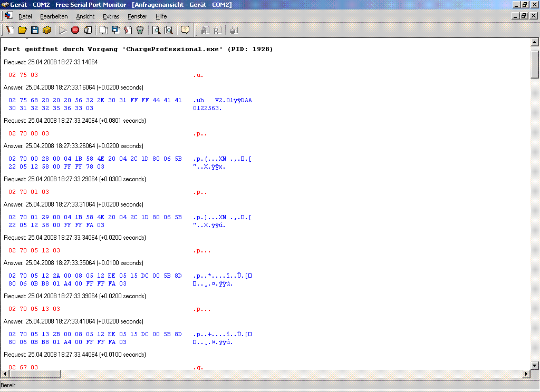Click the Find next magnifier icon
The height and width of the screenshot is (392, 540).
click(x=169, y=30)
